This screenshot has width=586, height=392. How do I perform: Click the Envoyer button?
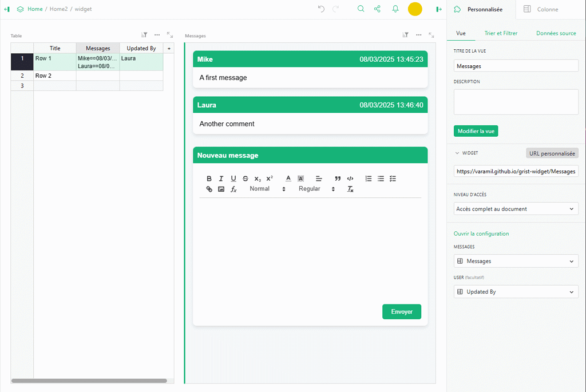(401, 311)
